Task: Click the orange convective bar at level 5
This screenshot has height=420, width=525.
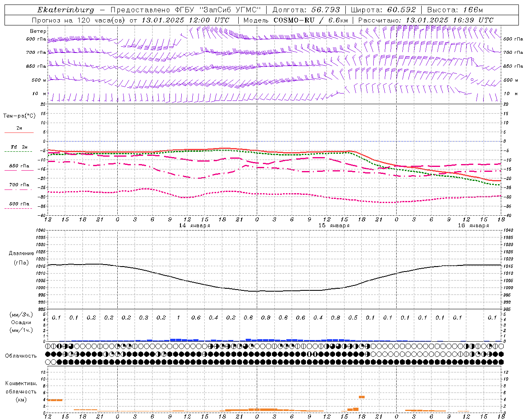Action: pyautogui.click(x=362, y=397)
